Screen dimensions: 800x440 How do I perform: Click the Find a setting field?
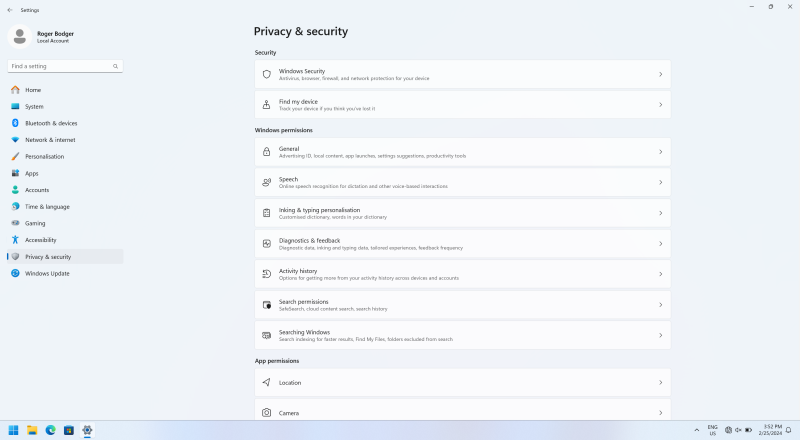click(x=65, y=66)
